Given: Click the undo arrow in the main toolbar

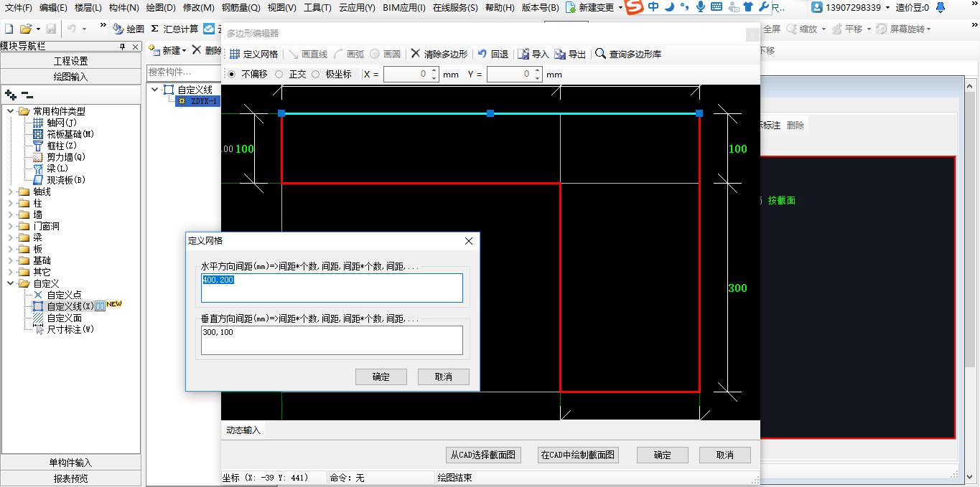Looking at the screenshot, I should pyautogui.click(x=72, y=29).
